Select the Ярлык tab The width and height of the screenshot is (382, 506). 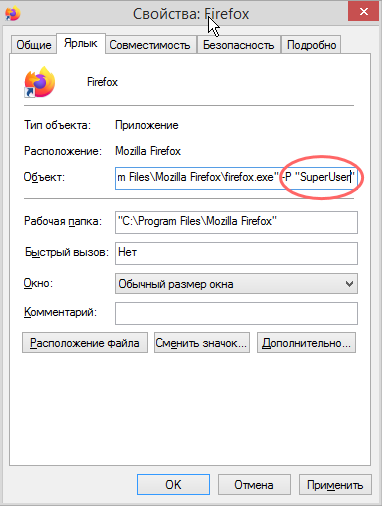coord(81,43)
